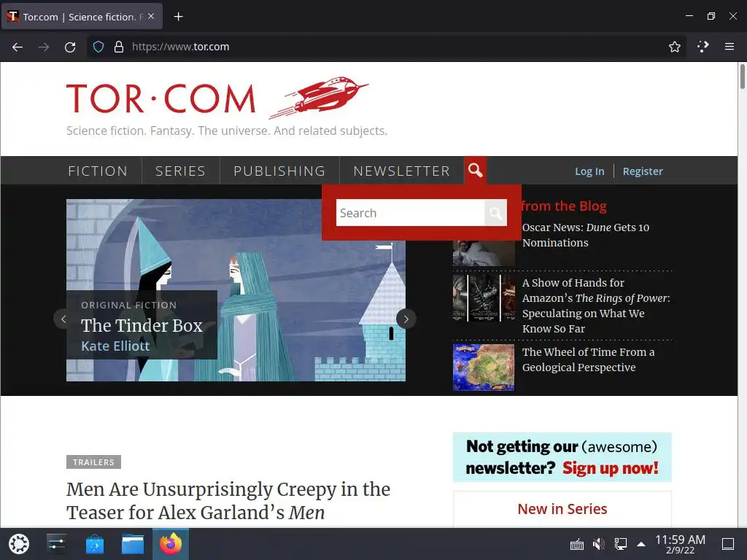Click the Firefox taskbar icon
Viewport: 747px width, 560px height.
tap(171, 544)
